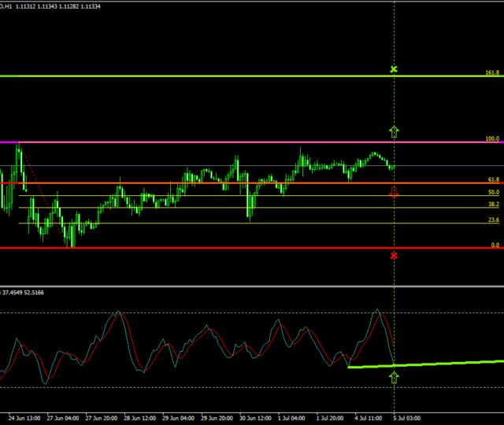
Task: Click the 0.0 Fibonacci level label
Action: click(x=495, y=245)
